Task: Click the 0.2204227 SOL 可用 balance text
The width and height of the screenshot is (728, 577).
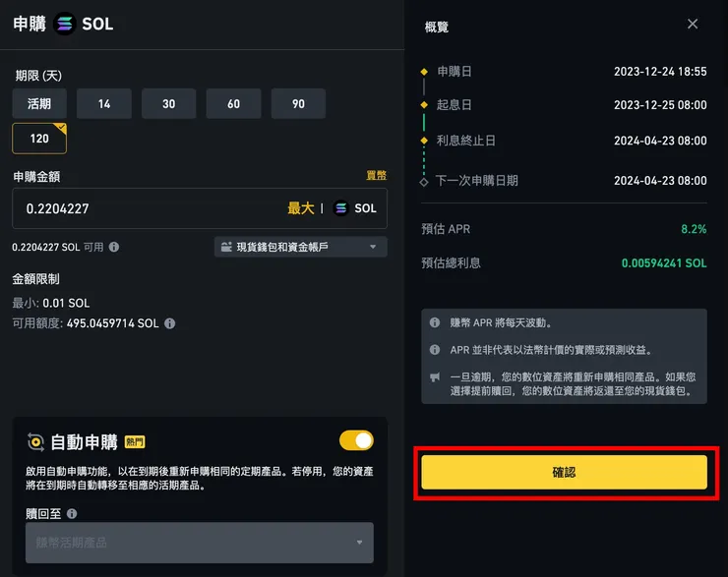Action: point(58,248)
